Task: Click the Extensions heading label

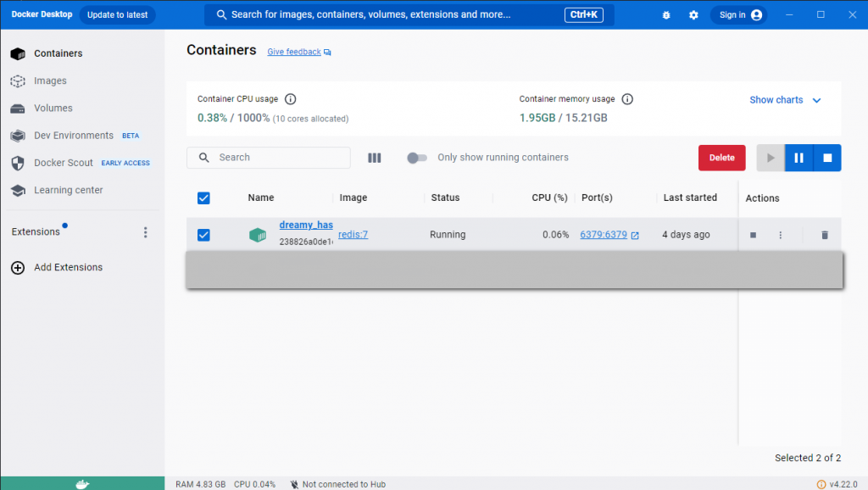Action: (x=36, y=232)
